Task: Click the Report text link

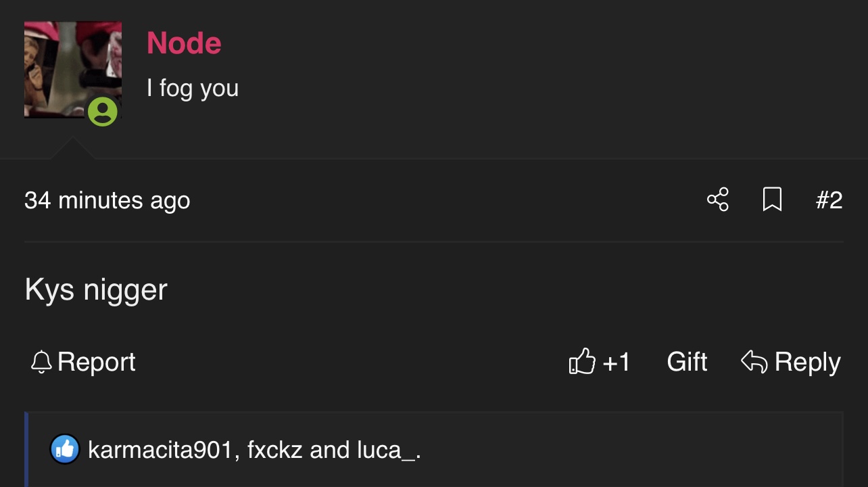Action: tap(97, 362)
